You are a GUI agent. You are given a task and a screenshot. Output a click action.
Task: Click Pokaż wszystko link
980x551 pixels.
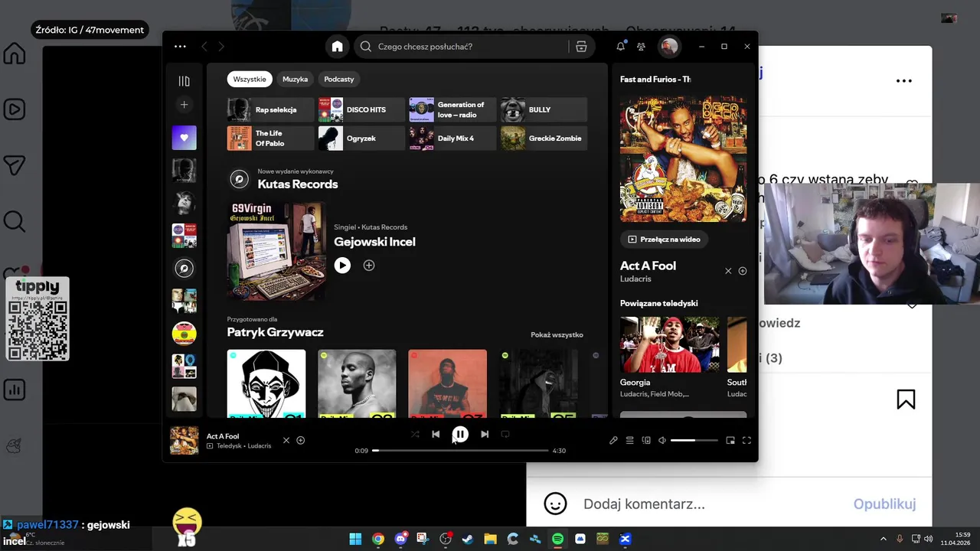coord(557,335)
